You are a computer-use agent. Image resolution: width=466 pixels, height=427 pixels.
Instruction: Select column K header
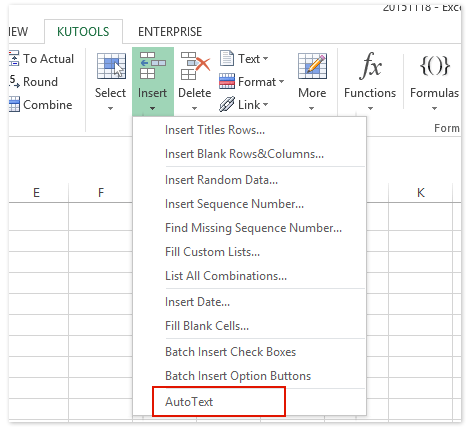tap(421, 193)
